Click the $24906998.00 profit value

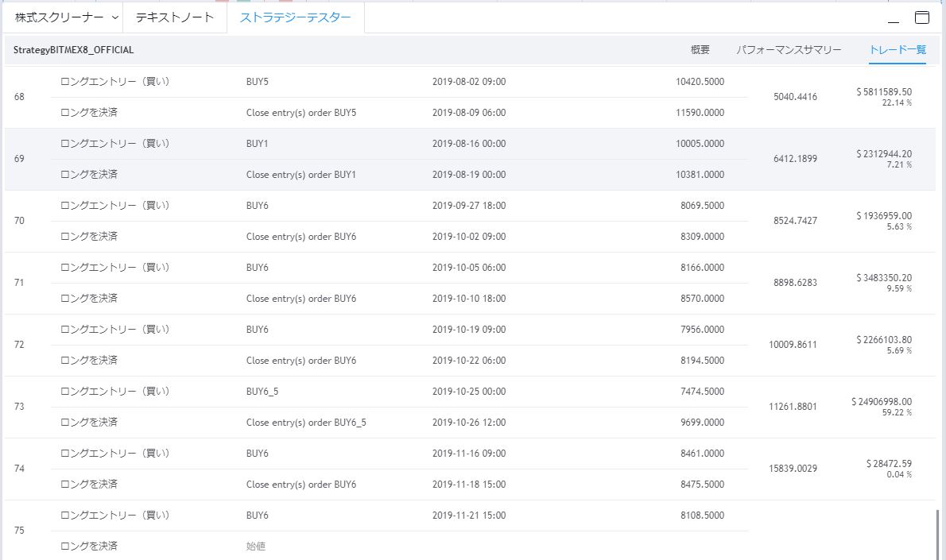coord(882,402)
